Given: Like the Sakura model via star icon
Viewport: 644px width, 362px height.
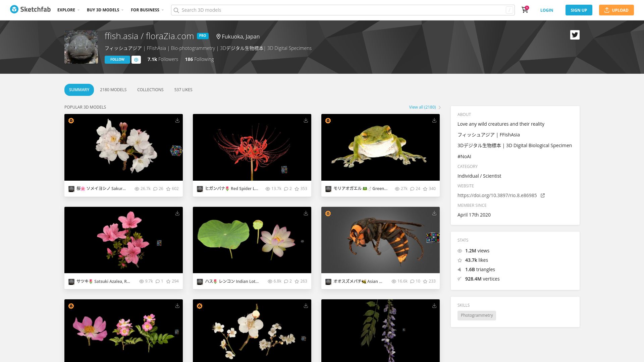Looking at the screenshot, I should (168, 189).
